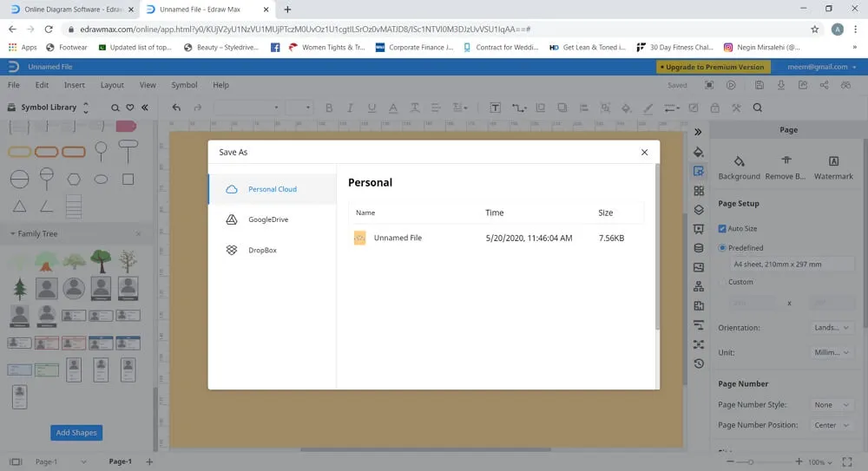Choose GoogleDrive as save location
The height and width of the screenshot is (471, 868).
267,219
